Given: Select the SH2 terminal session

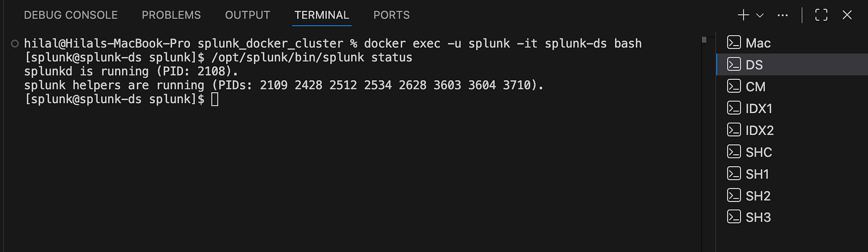Looking at the screenshot, I should [758, 196].
